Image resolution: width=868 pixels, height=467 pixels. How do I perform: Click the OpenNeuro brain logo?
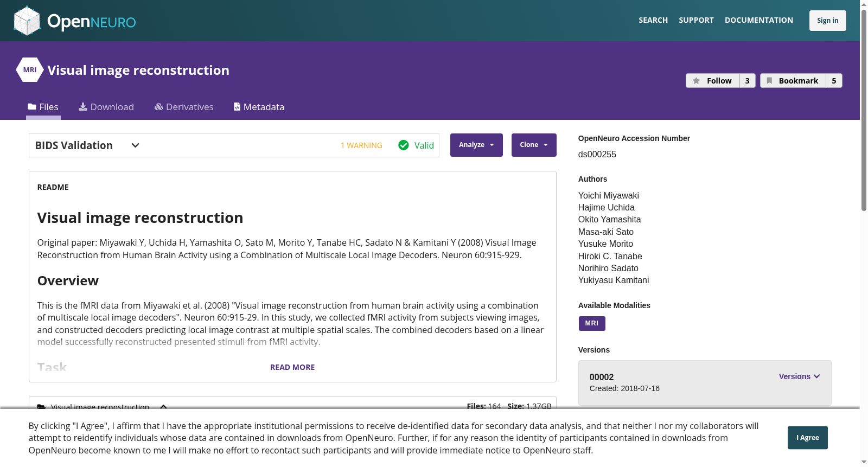pos(27,21)
